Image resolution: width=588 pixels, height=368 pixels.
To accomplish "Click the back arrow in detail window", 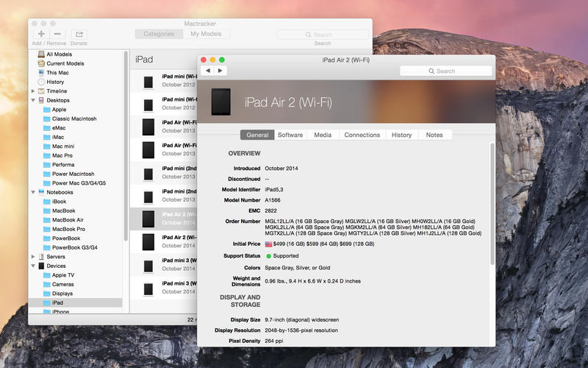I will (208, 71).
